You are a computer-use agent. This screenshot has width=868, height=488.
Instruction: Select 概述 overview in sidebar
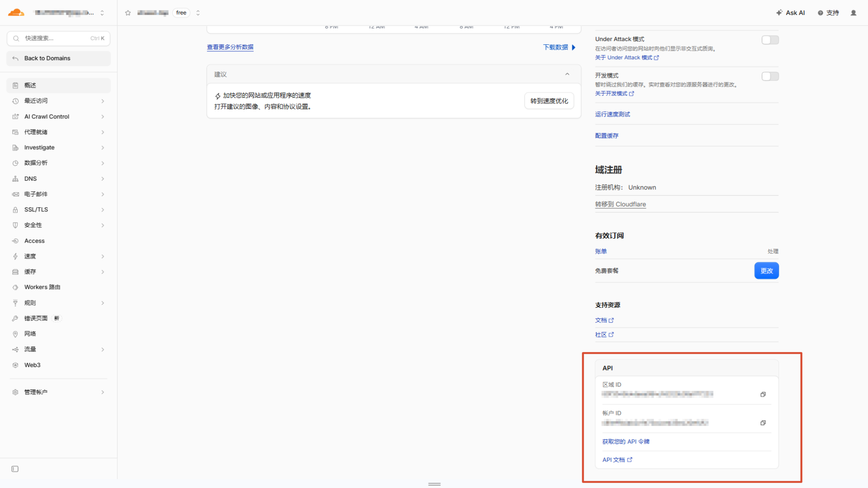point(58,85)
